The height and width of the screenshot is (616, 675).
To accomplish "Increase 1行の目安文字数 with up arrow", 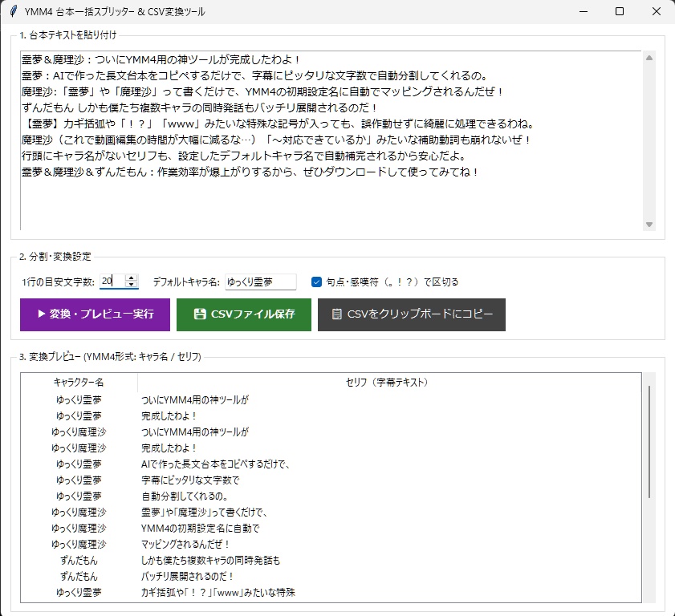I will pyautogui.click(x=132, y=278).
